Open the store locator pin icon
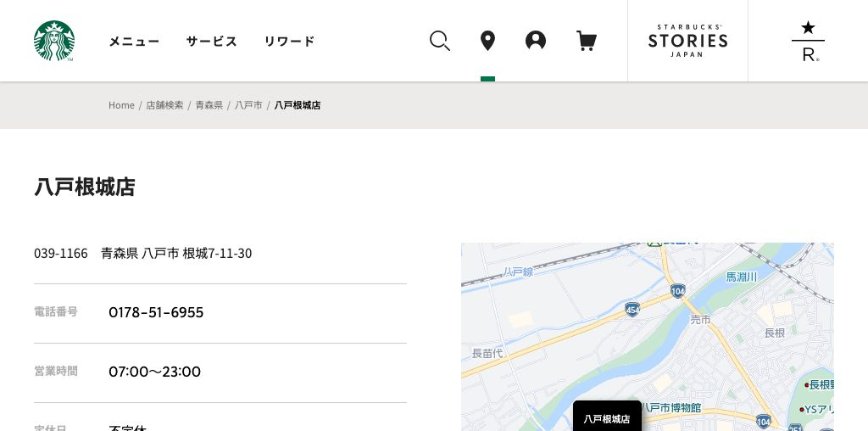Image resolution: width=868 pixels, height=431 pixels. coord(487,41)
